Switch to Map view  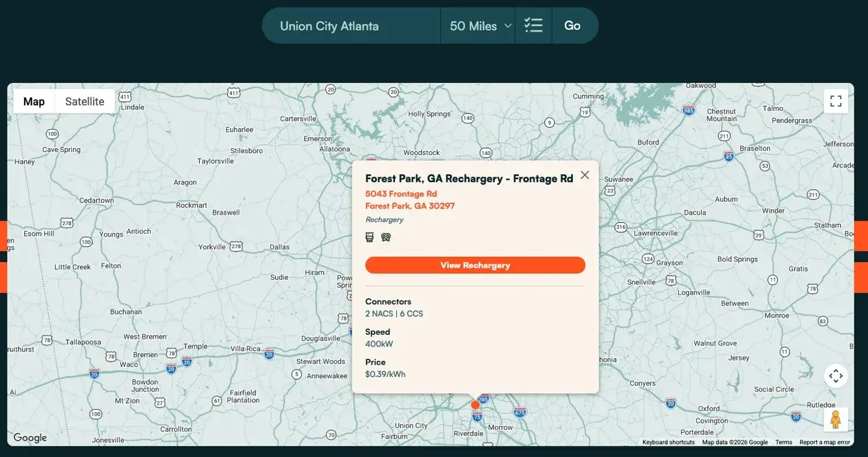(34, 102)
